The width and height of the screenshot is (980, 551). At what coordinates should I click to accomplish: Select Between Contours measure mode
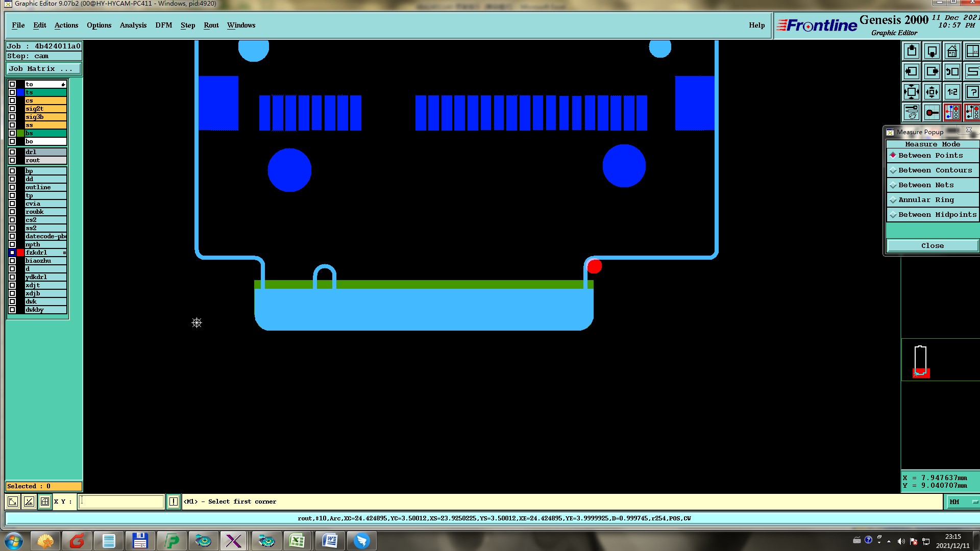[x=932, y=170]
